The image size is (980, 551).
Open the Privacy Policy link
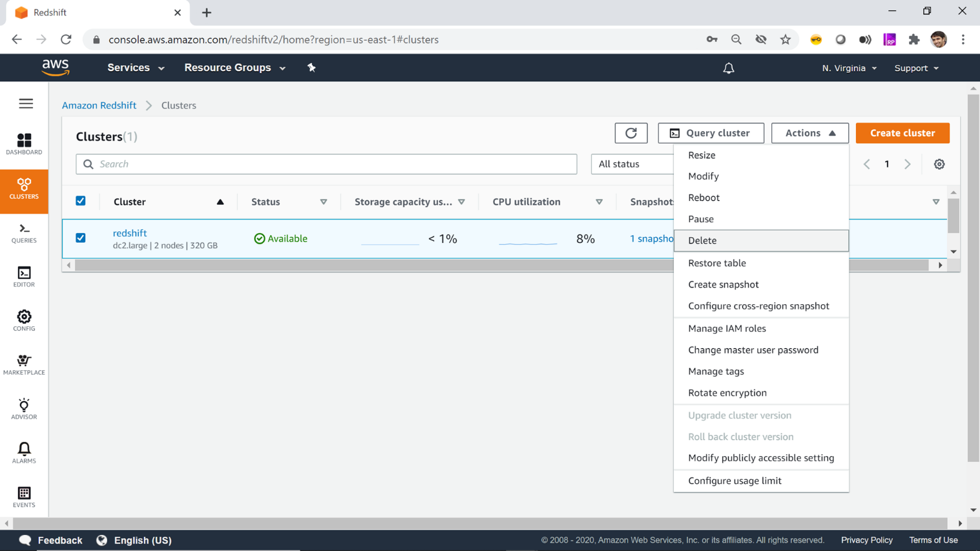click(x=867, y=541)
